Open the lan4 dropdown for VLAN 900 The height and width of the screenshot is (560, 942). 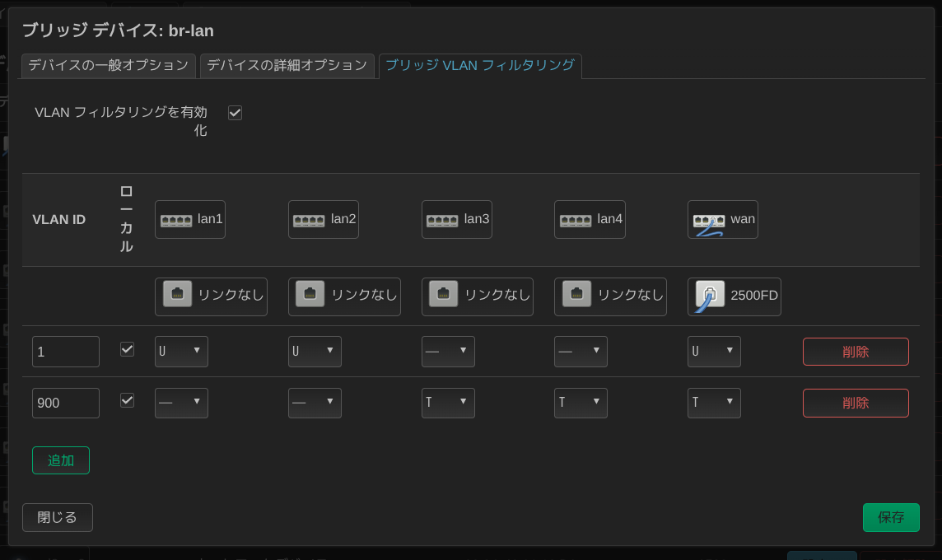pyautogui.click(x=581, y=403)
